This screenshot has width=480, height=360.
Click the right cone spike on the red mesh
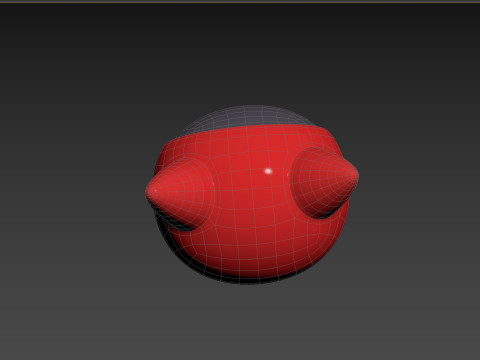[x=324, y=182]
